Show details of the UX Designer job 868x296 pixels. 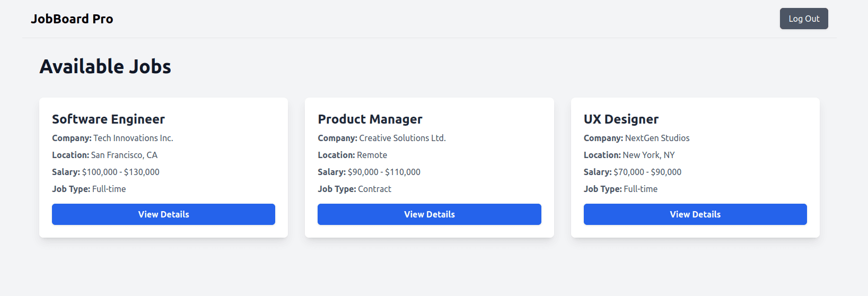695,214
